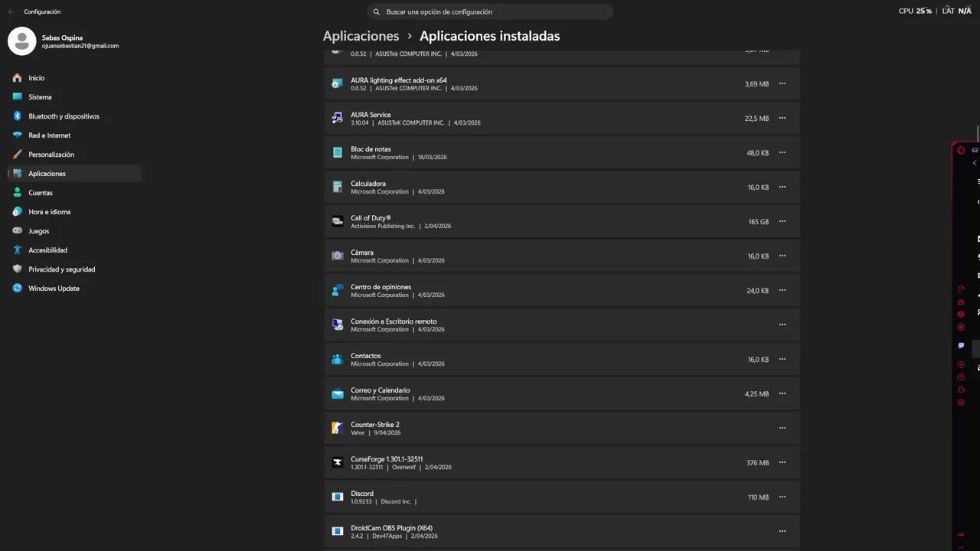The width and height of the screenshot is (980, 551).
Task: Click the settings search field
Action: (490, 11)
